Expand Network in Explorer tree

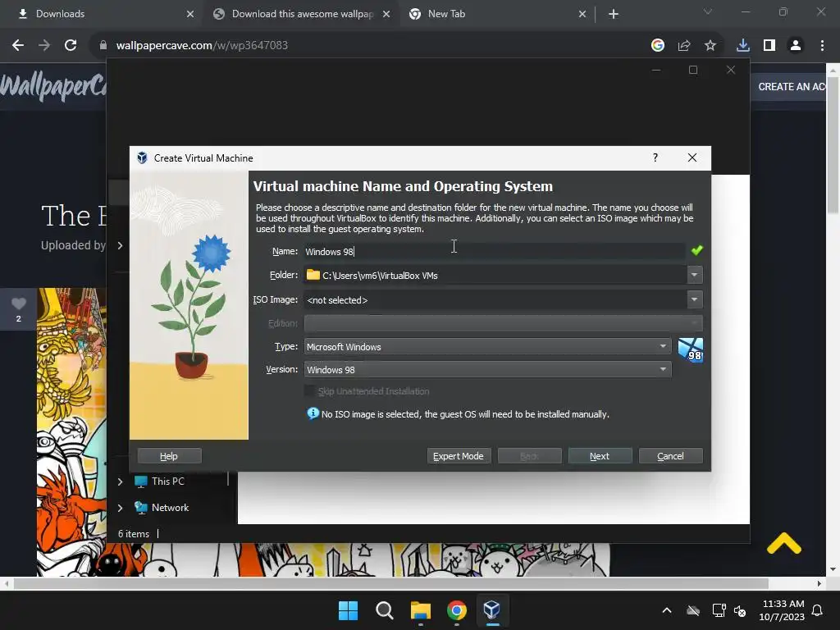121,508
